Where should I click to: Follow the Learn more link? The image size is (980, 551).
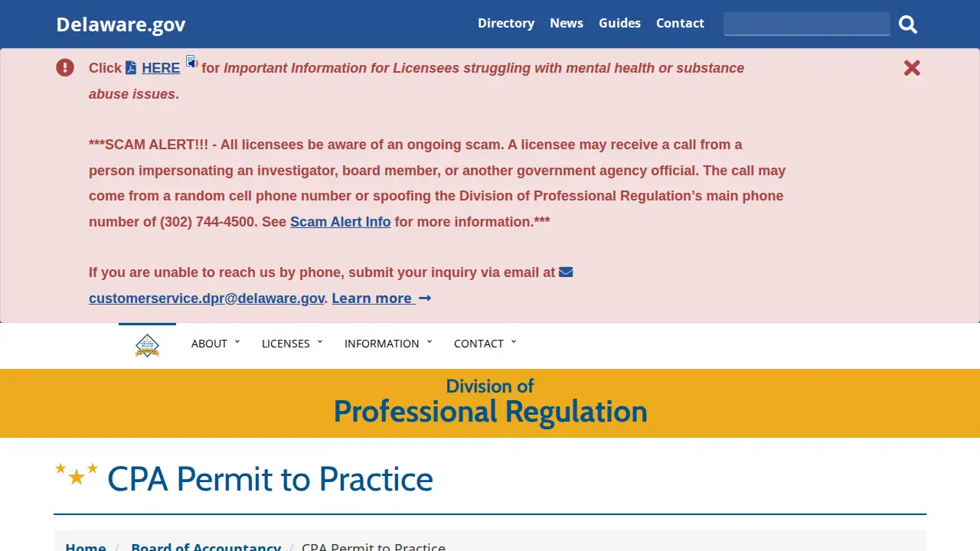tap(372, 298)
